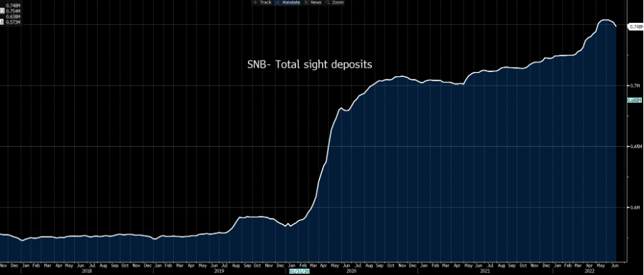Click the 2021 year label
This screenshot has height=275, width=644.
point(484,271)
